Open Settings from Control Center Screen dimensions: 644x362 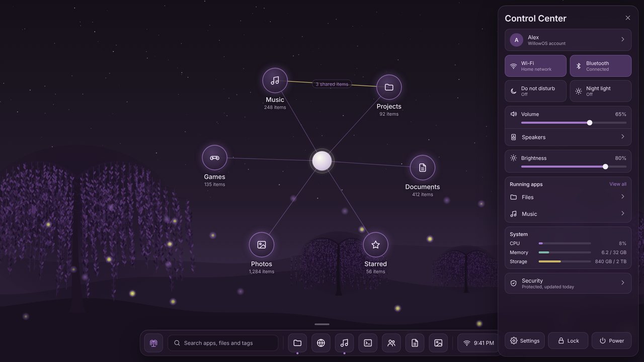(x=525, y=340)
